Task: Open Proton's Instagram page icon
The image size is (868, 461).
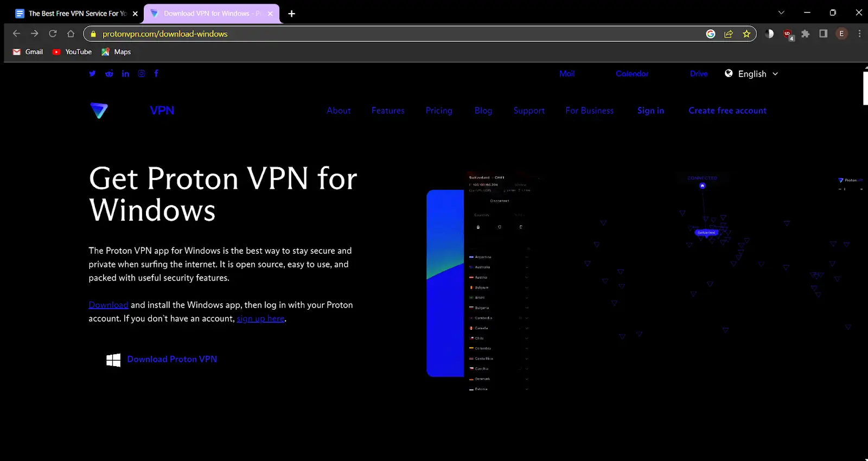Action: coord(142,74)
